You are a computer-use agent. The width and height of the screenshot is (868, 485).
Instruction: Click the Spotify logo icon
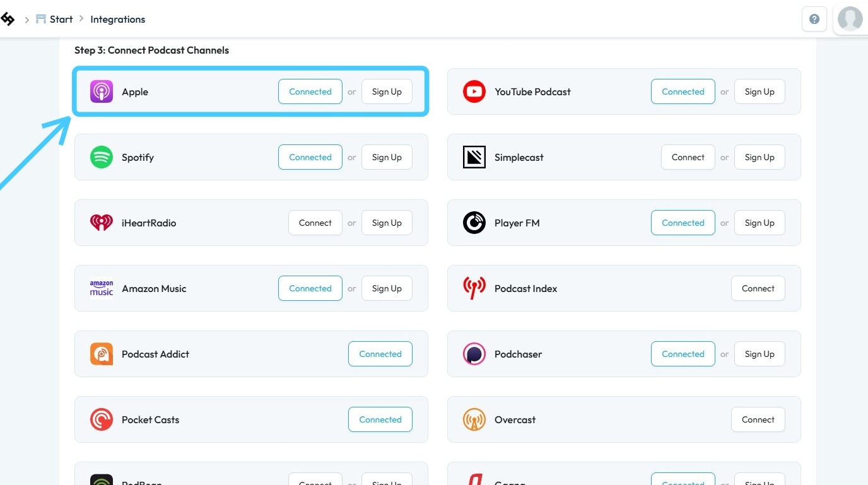(x=101, y=157)
